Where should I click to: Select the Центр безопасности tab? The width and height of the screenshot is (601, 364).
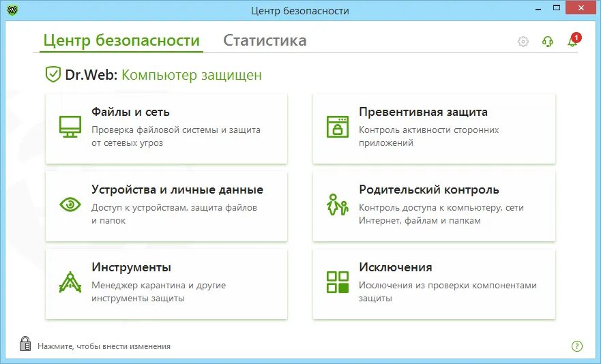(x=121, y=40)
